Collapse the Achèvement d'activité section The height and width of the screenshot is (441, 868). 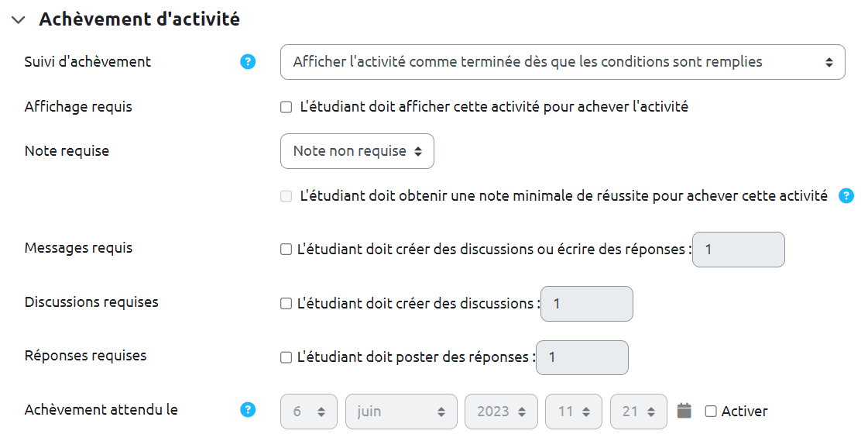click(x=19, y=20)
